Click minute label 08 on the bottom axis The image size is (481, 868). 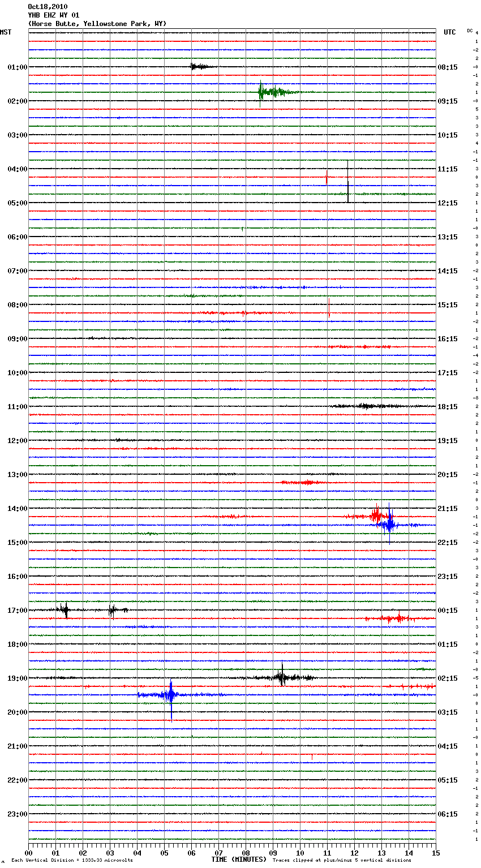coord(246,853)
